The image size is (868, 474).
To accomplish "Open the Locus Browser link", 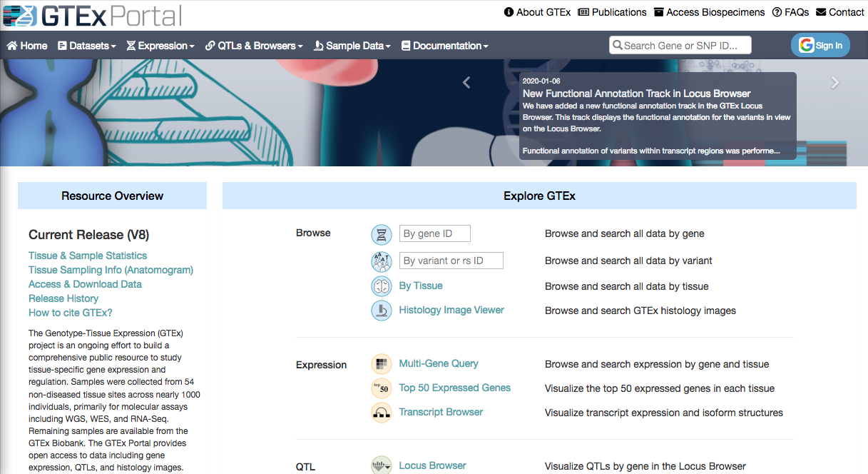I will [432, 465].
